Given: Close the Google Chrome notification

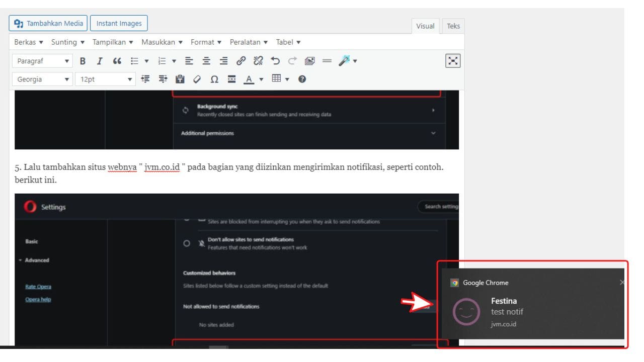Looking at the screenshot, I should pyautogui.click(x=622, y=283).
